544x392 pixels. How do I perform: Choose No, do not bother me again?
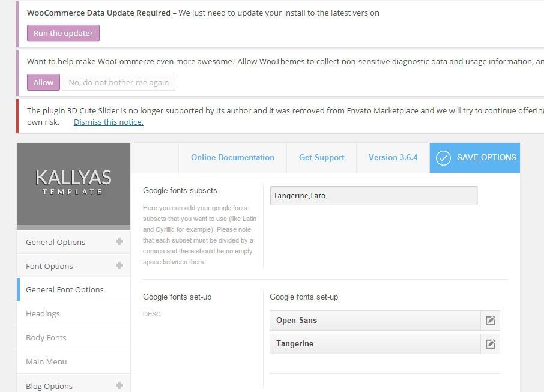pos(119,82)
